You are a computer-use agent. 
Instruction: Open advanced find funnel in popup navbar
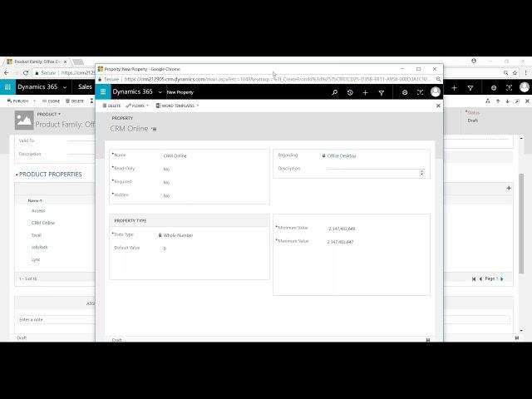[x=382, y=92]
